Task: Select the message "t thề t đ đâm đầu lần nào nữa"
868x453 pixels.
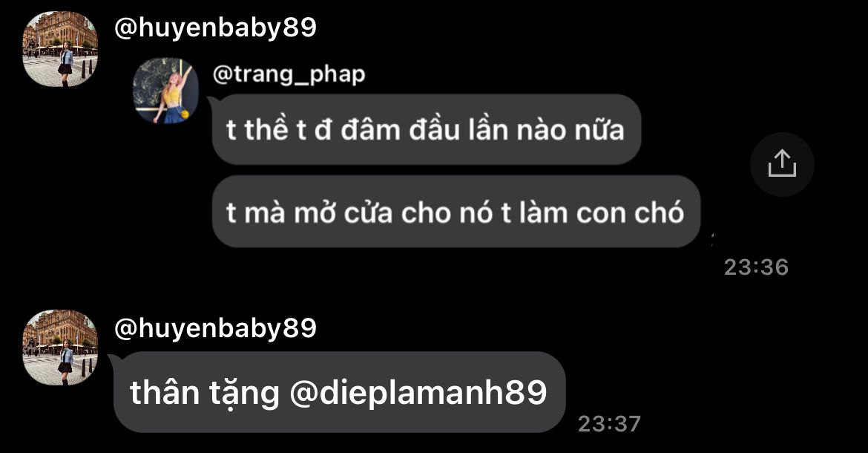Action: 427,129
